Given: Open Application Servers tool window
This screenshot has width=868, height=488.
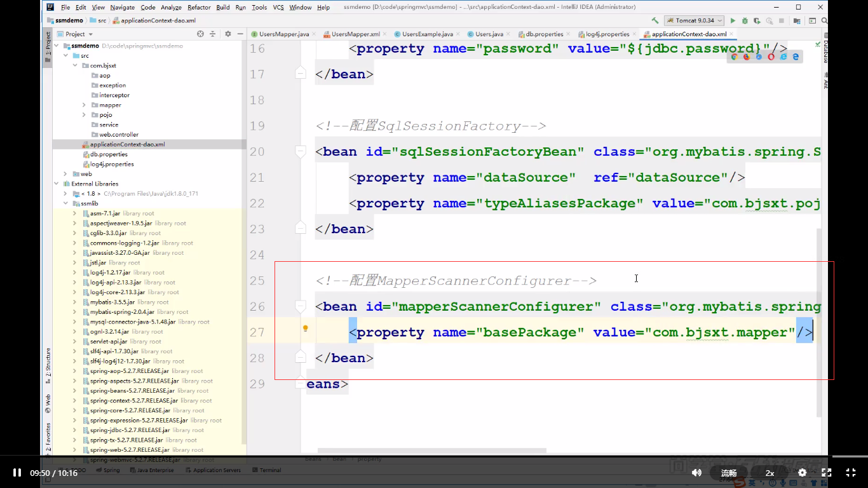Looking at the screenshot, I should click(x=214, y=470).
